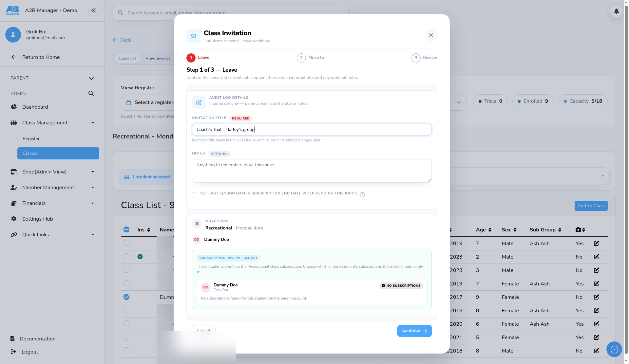Image resolution: width=629 pixels, height=364 pixels.
Task: Click the Add To Class button
Action: point(591,206)
